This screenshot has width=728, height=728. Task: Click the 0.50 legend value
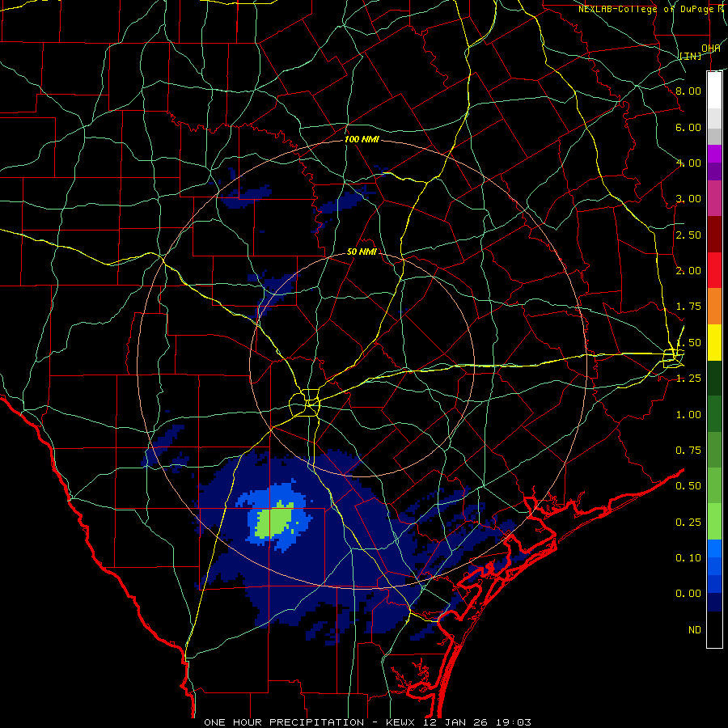pos(688,486)
